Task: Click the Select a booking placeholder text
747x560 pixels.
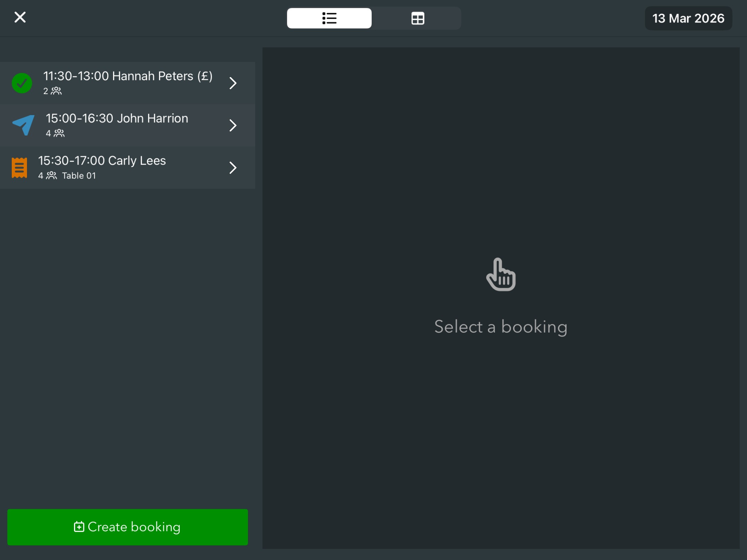Action: (500, 327)
